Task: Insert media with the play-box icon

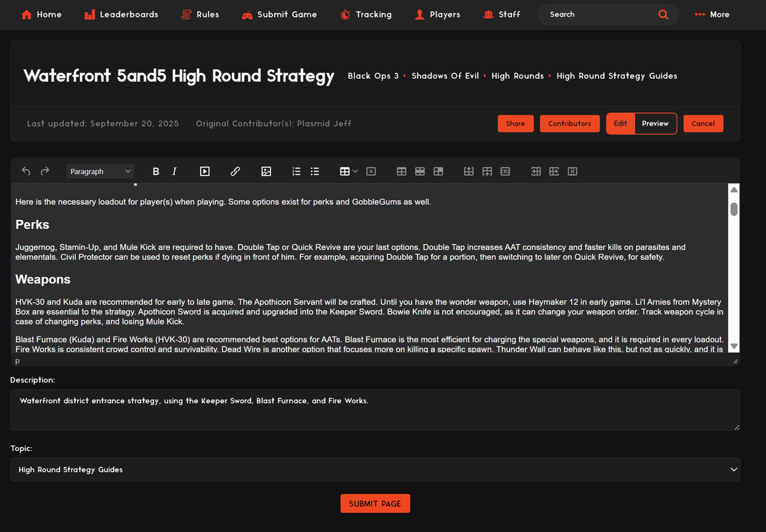Action: click(x=205, y=172)
